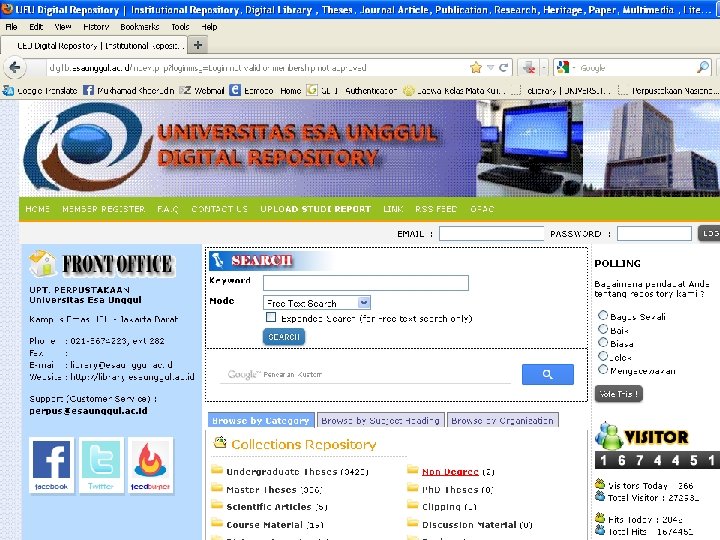Screen dimensions: 720x540
Task: Select the Mengecewakan poll option
Action: pyautogui.click(x=603, y=370)
